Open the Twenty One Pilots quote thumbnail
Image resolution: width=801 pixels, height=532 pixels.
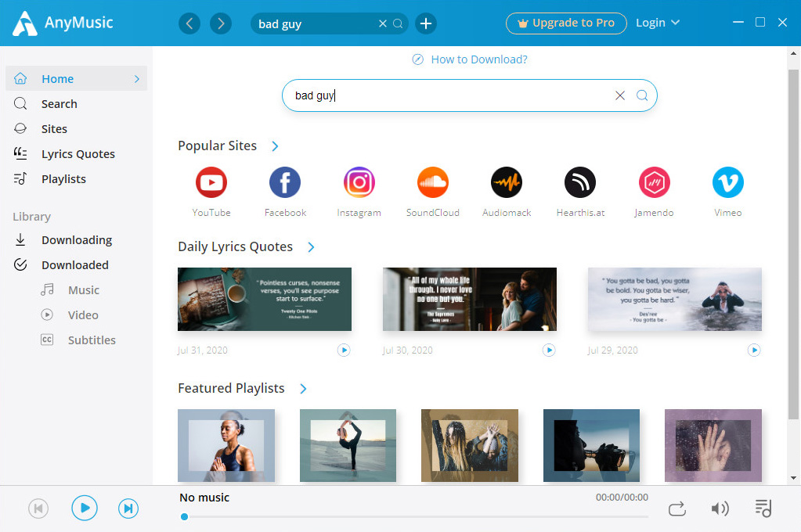[x=265, y=299]
